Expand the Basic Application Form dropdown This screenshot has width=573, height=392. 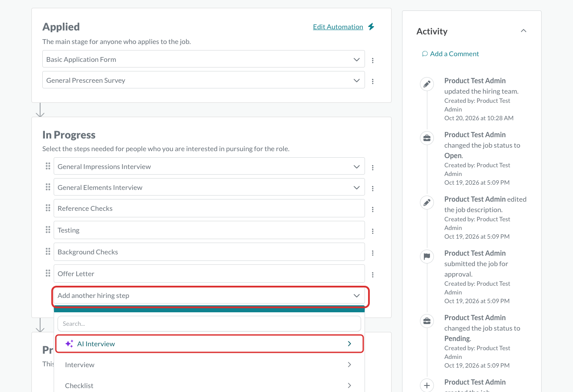point(357,59)
